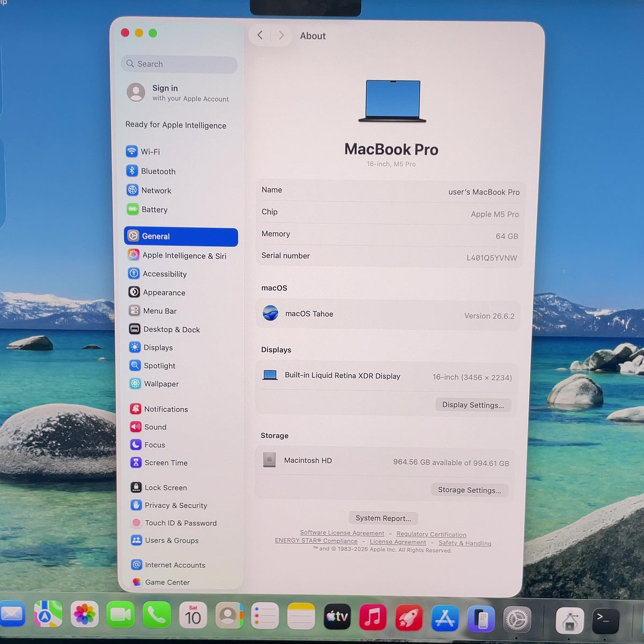Sign in with your Apple Account

[179, 93]
